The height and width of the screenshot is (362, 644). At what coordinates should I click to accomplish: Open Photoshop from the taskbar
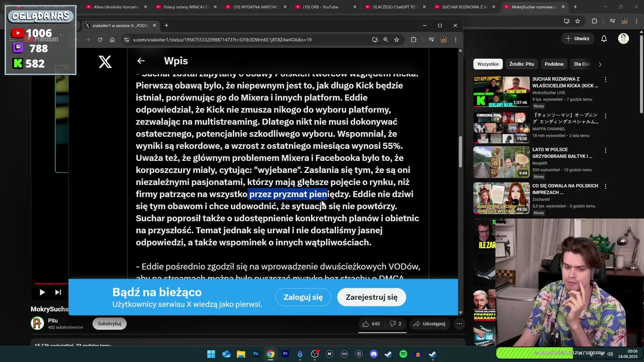click(256, 354)
